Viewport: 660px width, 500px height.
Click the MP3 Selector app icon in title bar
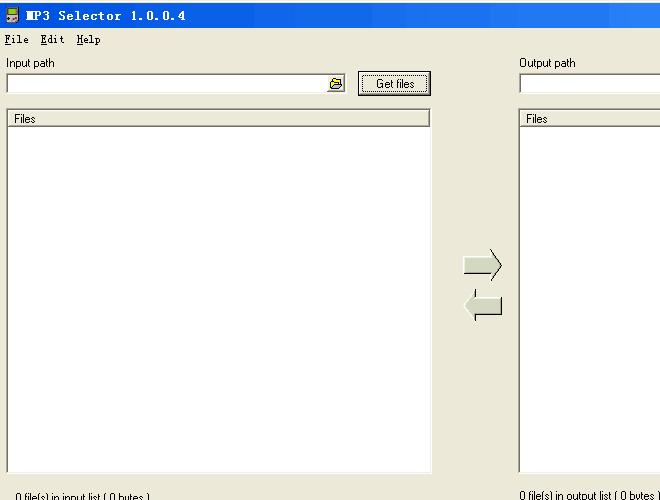tap(12, 15)
